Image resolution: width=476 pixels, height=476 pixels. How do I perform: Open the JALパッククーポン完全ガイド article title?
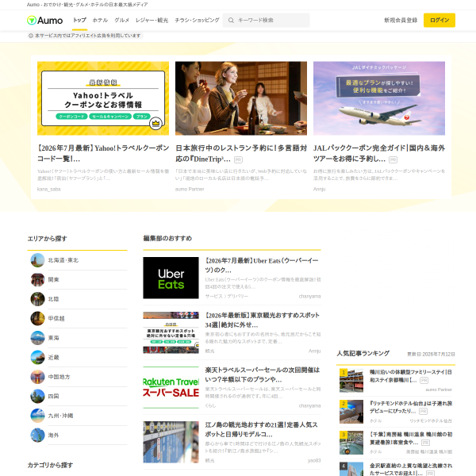click(379, 153)
